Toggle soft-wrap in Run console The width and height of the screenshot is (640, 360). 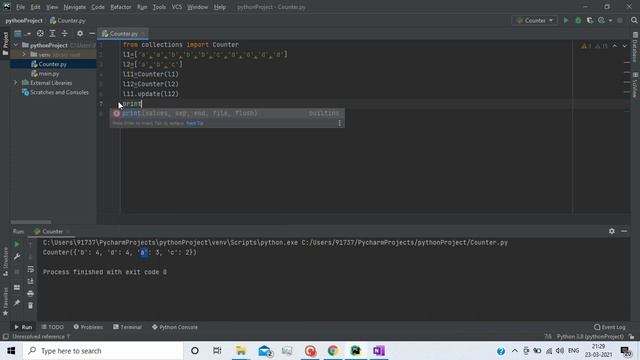tap(31, 269)
